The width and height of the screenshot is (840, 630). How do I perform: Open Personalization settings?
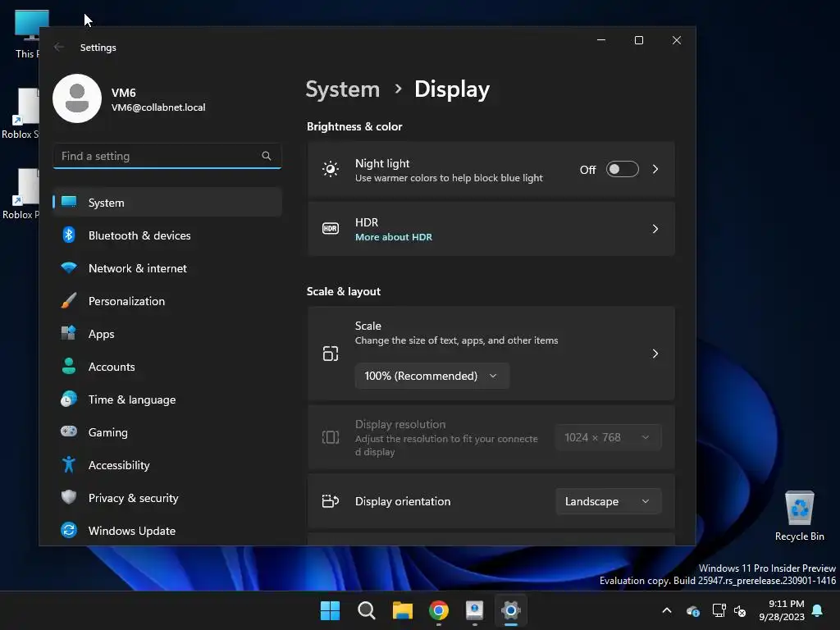(167, 300)
